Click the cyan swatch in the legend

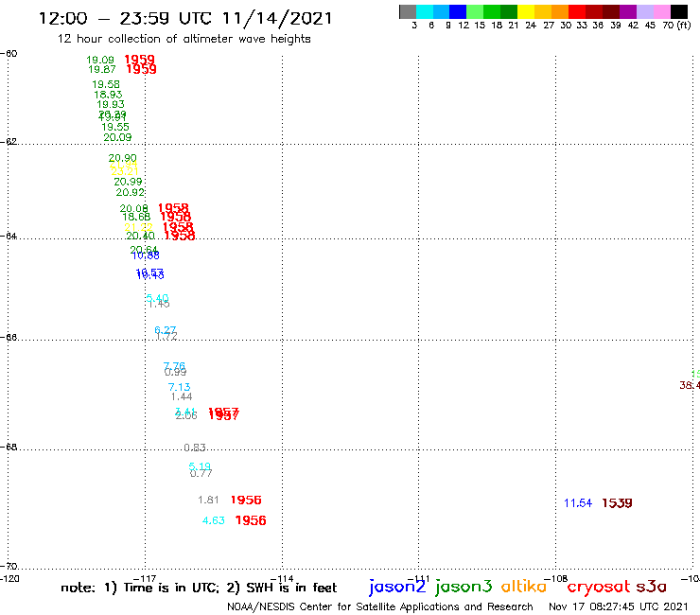click(x=425, y=11)
